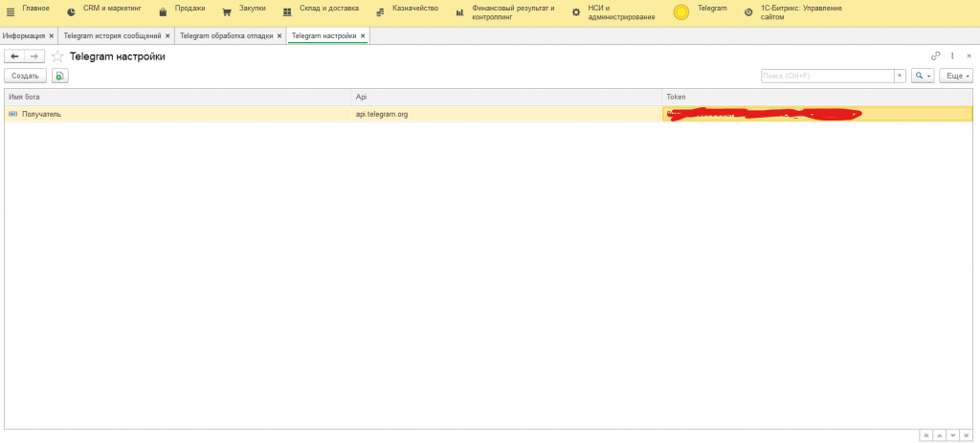Open Склад и доставка section
980x443 pixels.
[329, 8]
